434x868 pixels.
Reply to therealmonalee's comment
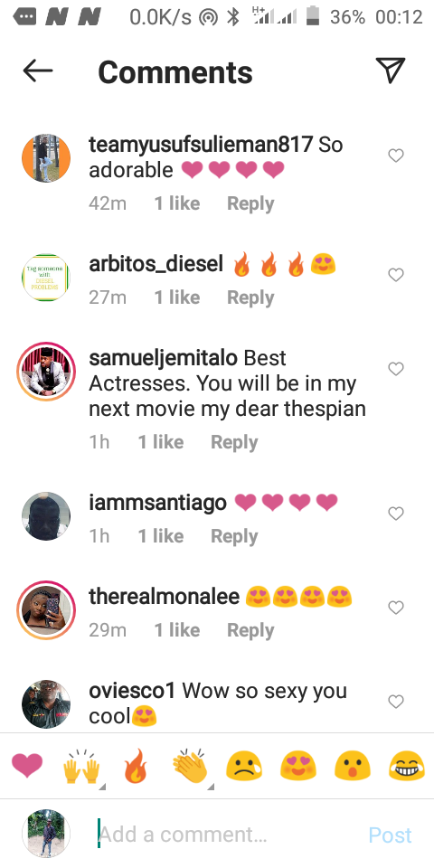coord(250,630)
